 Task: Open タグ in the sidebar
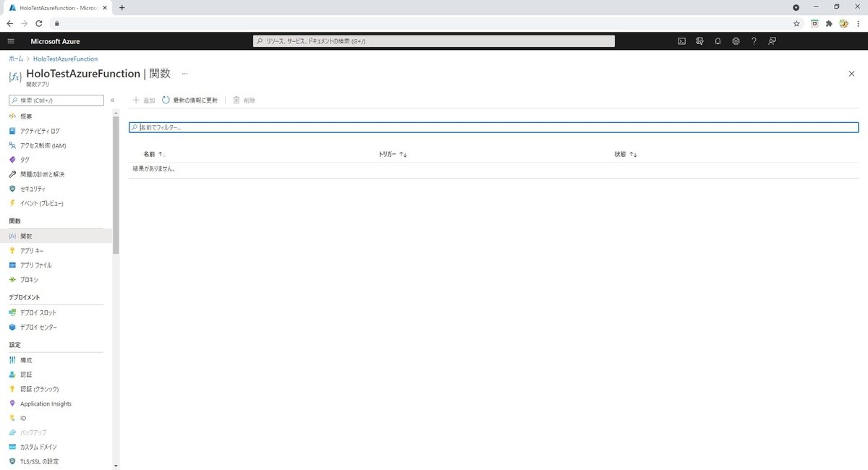pyautogui.click(x=25, y=160)
